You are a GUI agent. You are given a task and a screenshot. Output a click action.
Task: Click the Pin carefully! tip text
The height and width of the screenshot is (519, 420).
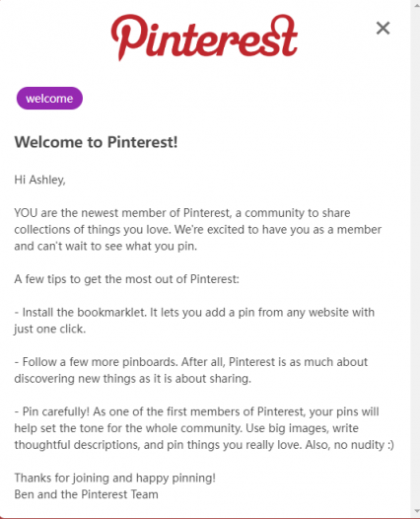pyautogui.click(x=56, y=411)
